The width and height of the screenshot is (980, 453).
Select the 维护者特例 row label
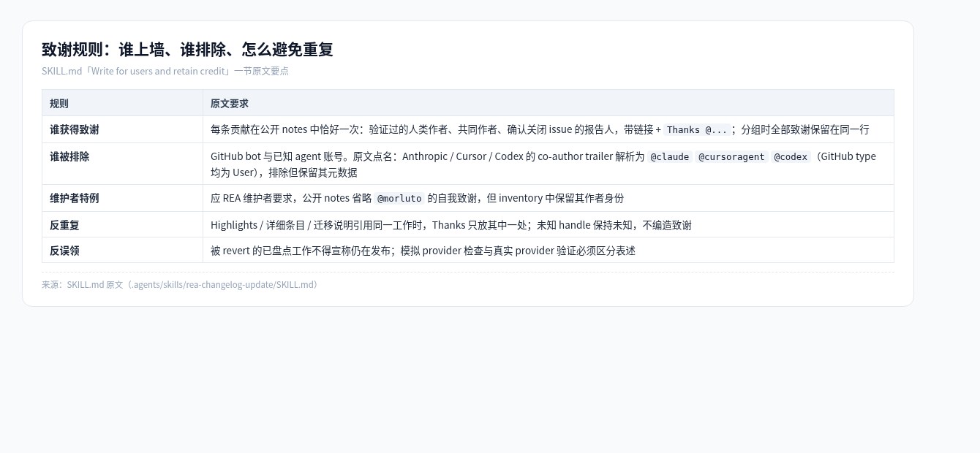click(x=75, y=198)
